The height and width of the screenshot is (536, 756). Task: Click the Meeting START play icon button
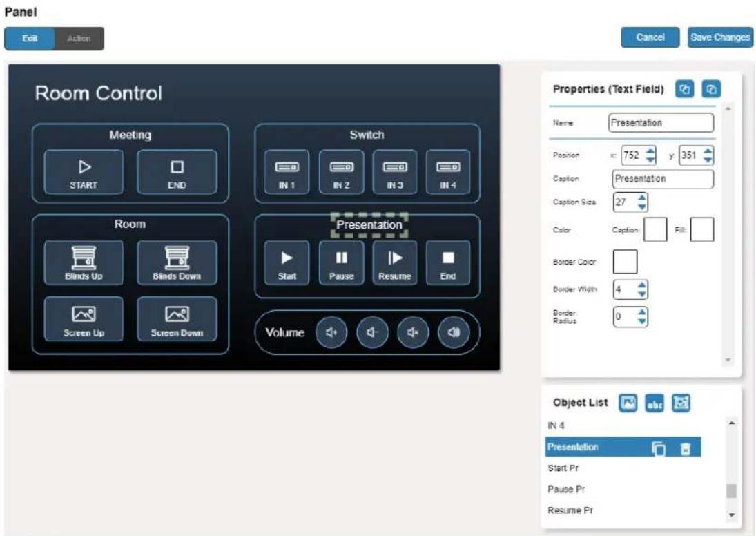[84, 172]
